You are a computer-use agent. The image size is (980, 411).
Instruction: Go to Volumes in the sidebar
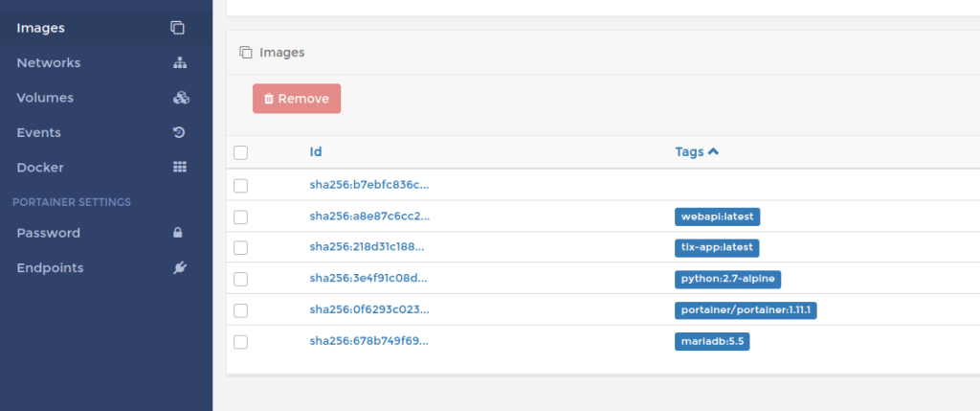tap(45, 98)
